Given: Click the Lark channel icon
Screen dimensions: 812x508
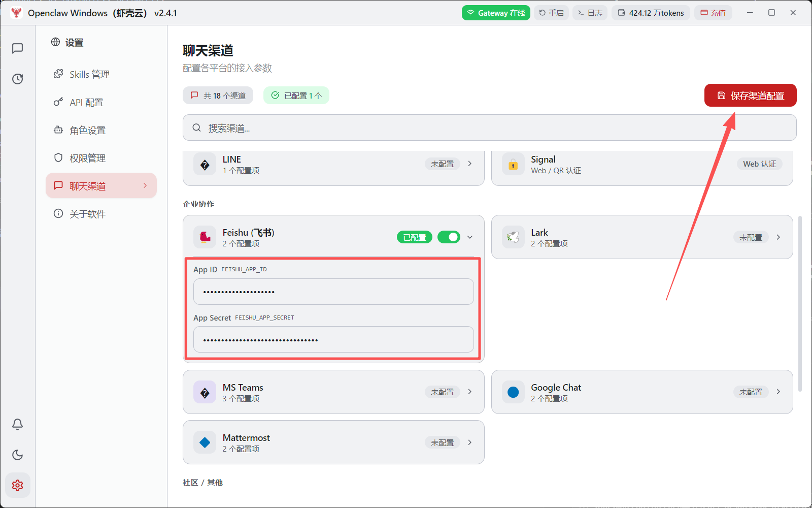Looking at the screenshot, I should [x=513, y=237].
